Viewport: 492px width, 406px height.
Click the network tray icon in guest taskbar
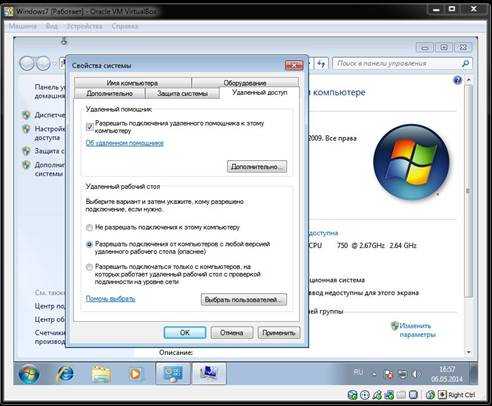pos(403,374)
